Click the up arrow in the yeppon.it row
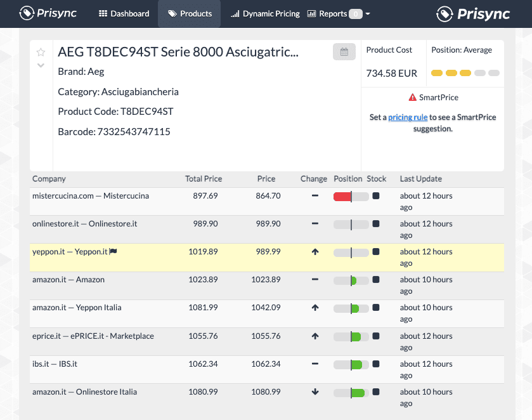The height and width of the screenshot is (420, 532). coord(315,252)
